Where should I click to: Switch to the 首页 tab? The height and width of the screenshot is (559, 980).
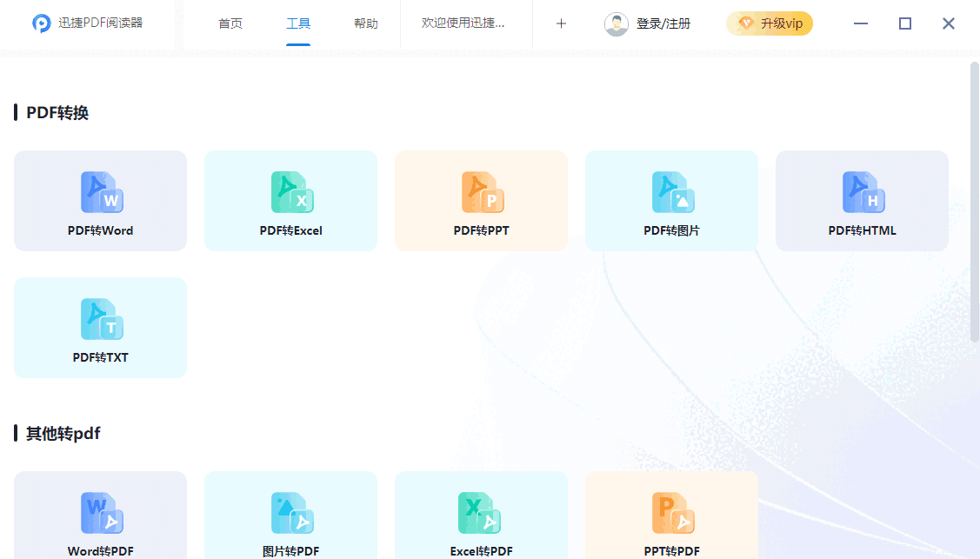pyautogui.click(x=230, y=23)
